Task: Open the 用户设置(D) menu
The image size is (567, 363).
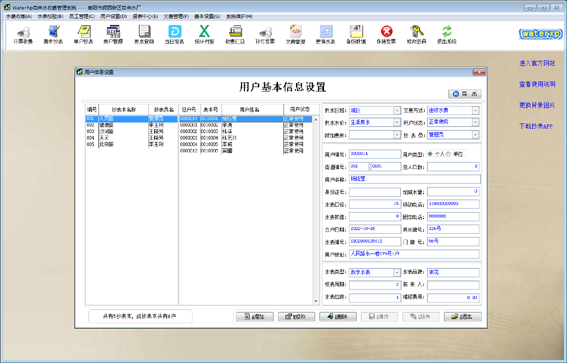Action: (114, 16)
